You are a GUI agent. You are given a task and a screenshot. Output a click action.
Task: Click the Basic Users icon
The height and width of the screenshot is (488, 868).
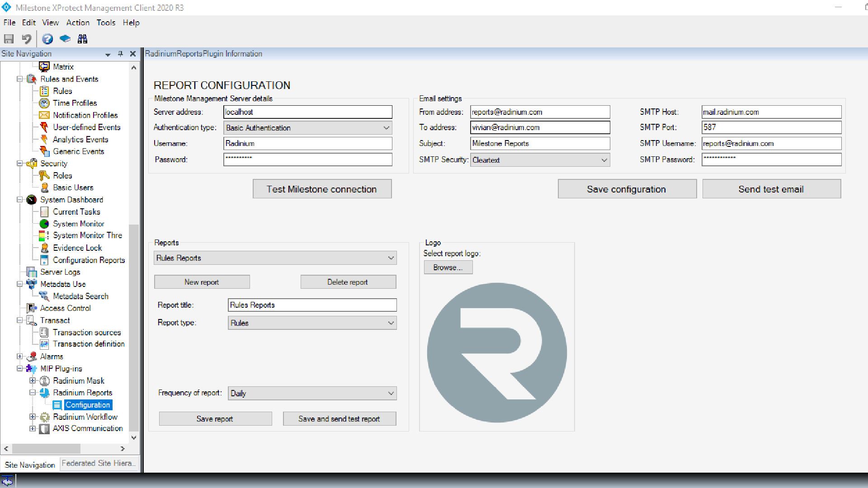pyautogui.click(x=44, y=188)
